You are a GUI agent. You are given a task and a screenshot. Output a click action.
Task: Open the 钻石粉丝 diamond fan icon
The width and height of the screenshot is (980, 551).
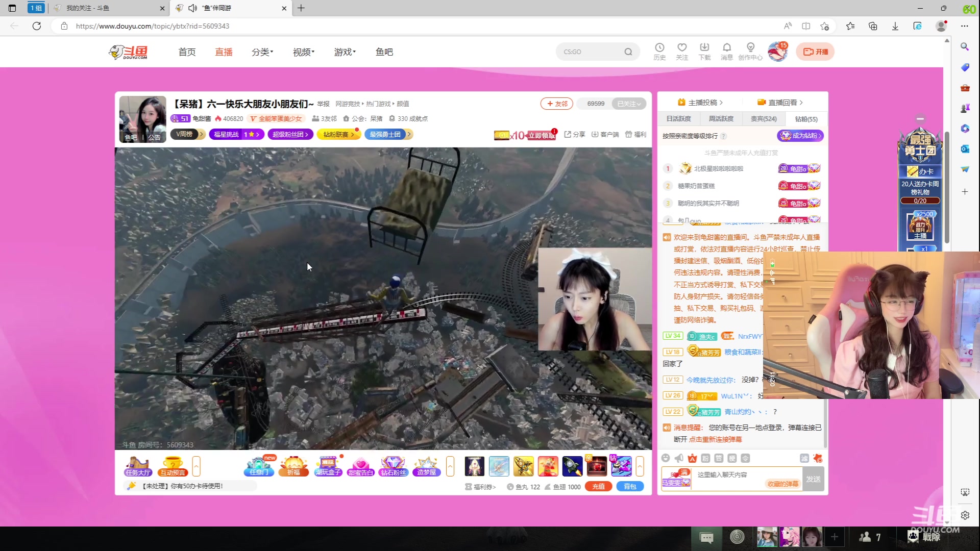click(x=393, y=466)
